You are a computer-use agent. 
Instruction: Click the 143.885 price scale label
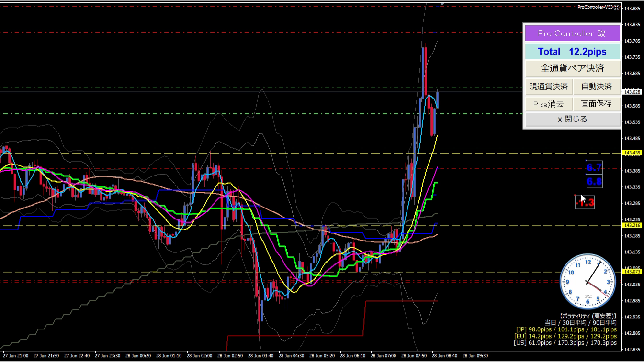[x=633, y=9]
